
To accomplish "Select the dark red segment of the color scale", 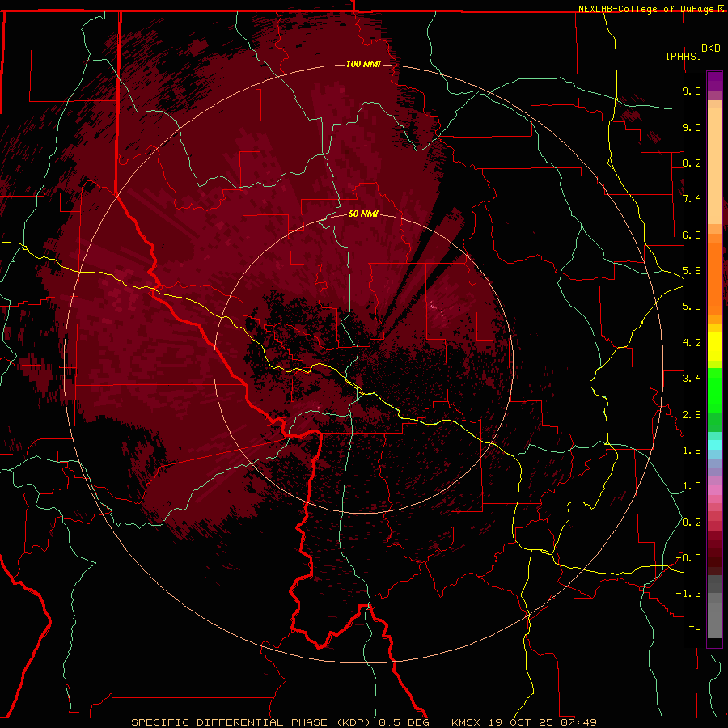I will (714, 552).
